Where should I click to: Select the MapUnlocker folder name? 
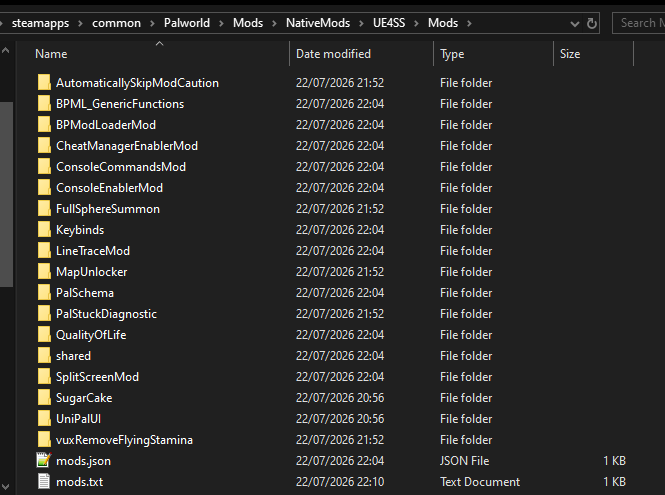[91, 272]
